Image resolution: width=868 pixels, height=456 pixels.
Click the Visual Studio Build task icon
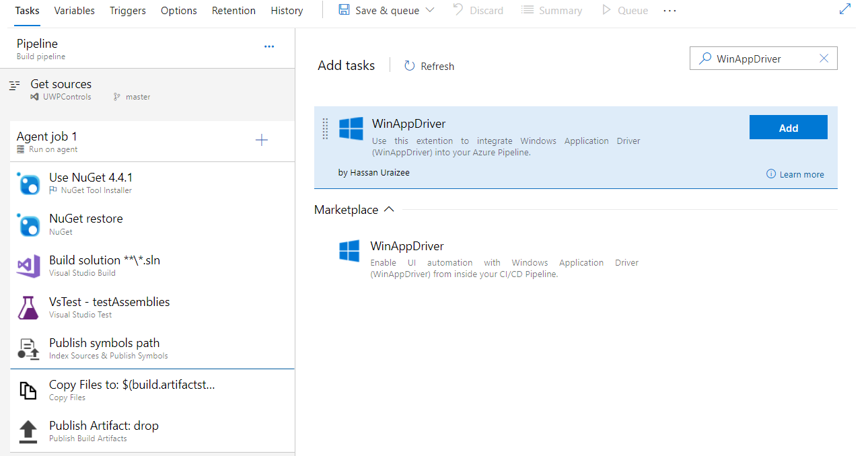coord(28,266)
